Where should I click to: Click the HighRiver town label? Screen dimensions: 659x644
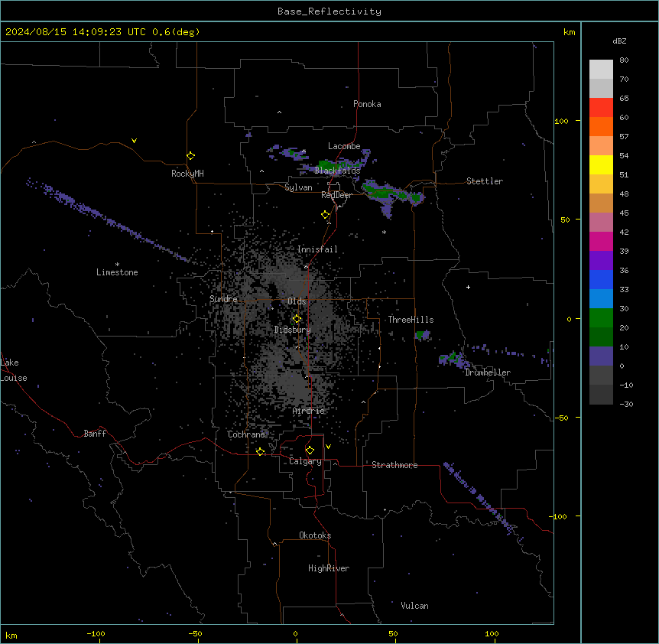[329, 568]
